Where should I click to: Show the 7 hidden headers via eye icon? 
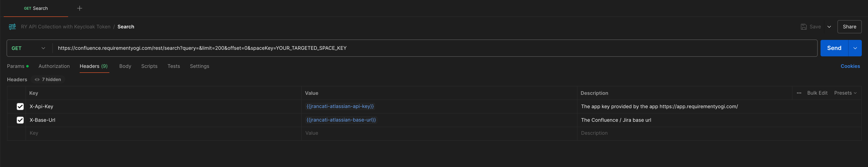tap(37, 79)
